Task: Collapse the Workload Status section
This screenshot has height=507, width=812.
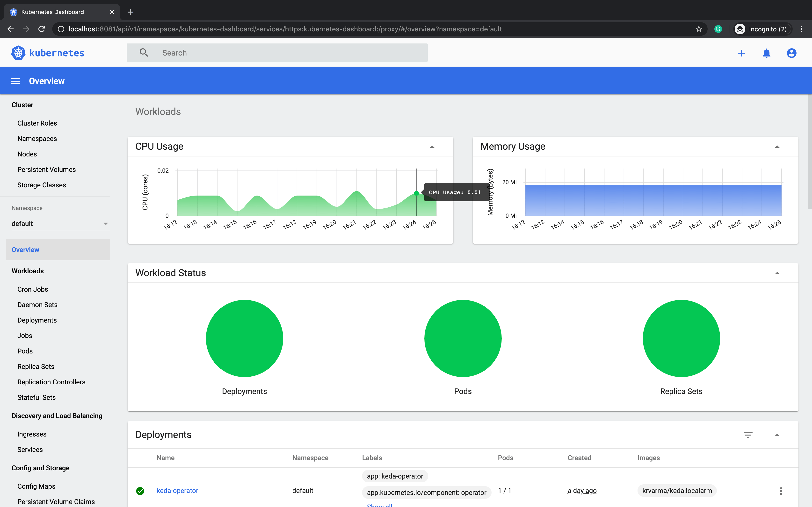Action: coord(777,273)
